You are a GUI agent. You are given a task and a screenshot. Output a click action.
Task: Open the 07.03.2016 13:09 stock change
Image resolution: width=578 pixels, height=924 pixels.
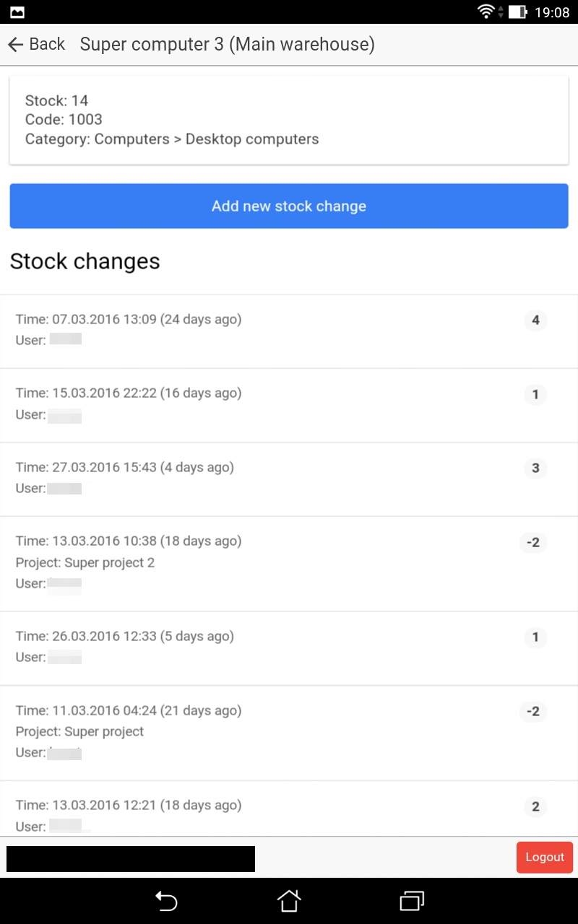point(217,331)
